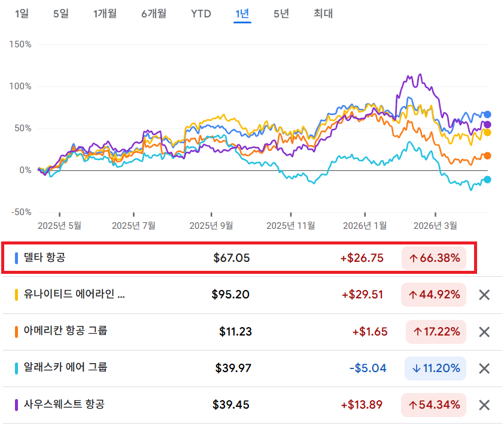Screen dimensions: 504x429
Task: Remove 유나이티드 에어라인 from the comparison
Action: [x=483, y=295]
